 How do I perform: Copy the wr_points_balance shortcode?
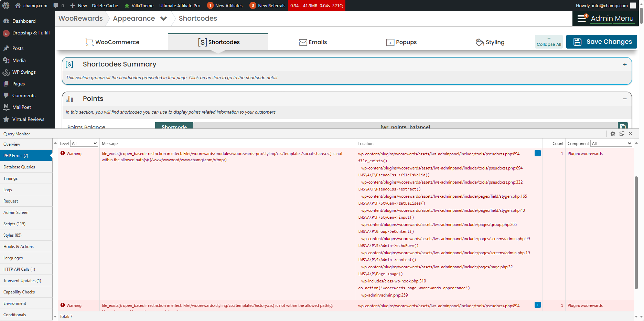[623, 126]
